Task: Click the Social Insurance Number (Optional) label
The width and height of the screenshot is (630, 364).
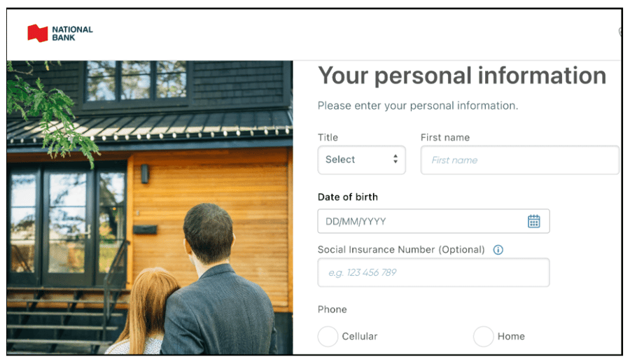Action: (x=401, y=249)
